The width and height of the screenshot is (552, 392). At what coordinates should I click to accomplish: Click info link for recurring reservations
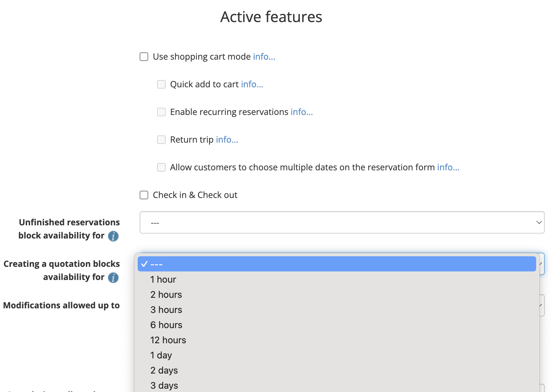tap(302, 112)
